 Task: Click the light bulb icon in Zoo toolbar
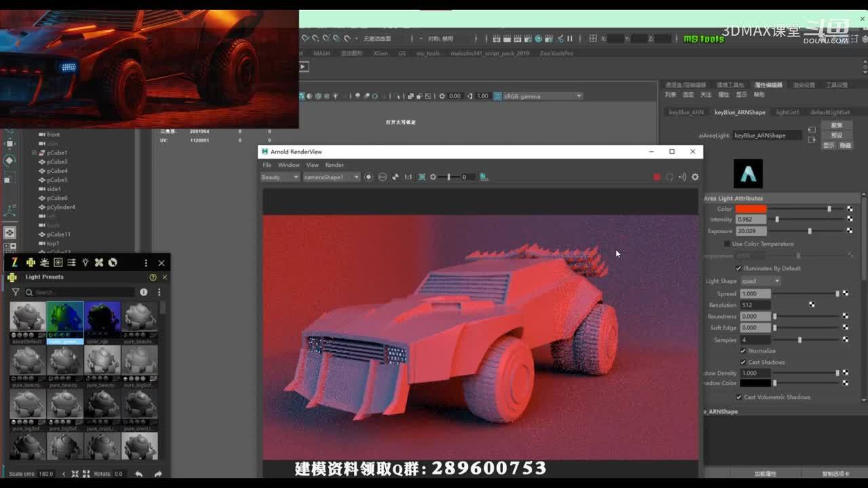pos(85,262)
